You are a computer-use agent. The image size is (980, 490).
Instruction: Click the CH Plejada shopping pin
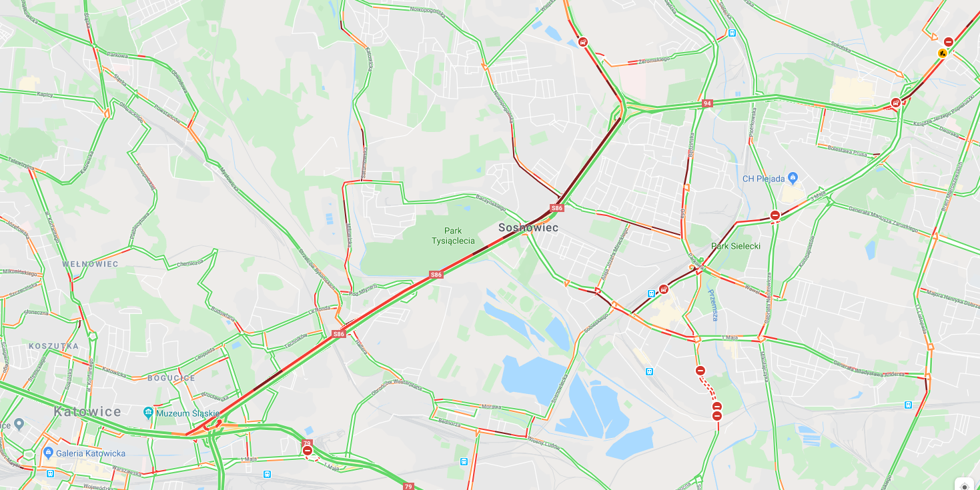pyautogui.click(x=793, y=177)
